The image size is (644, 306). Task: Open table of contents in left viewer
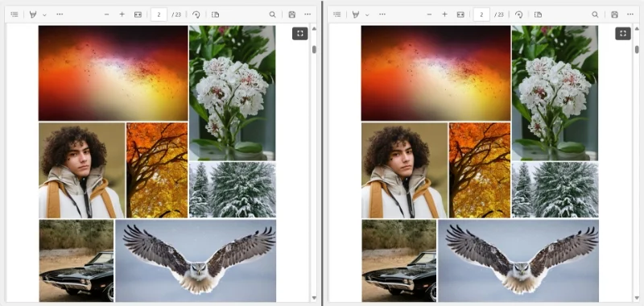coord(14,14)
